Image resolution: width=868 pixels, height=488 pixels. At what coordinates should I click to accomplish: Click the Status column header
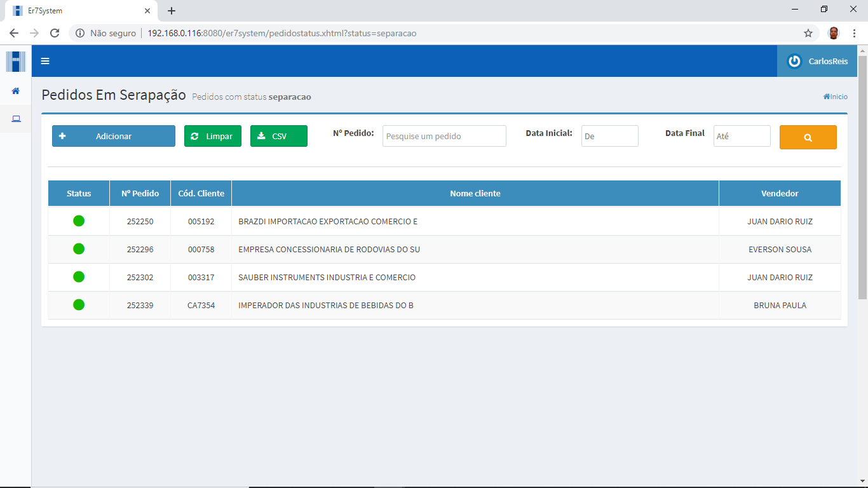(79, 193)
